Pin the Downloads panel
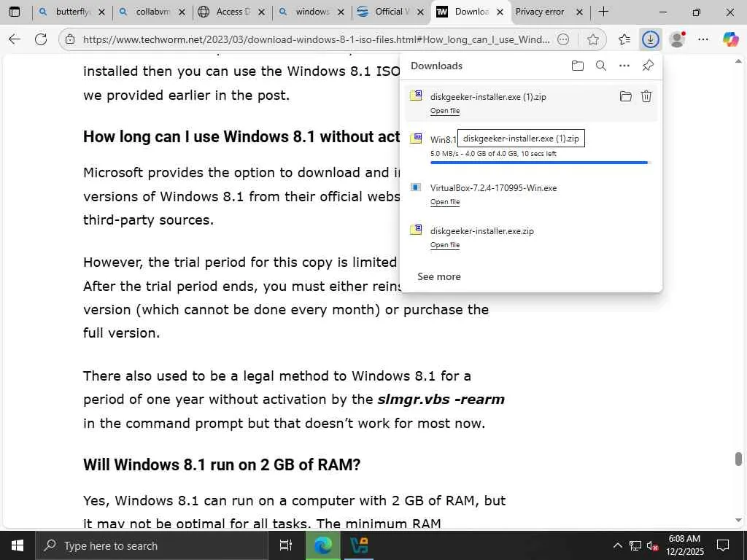The image size is (747, 560). tap(648, 66)
